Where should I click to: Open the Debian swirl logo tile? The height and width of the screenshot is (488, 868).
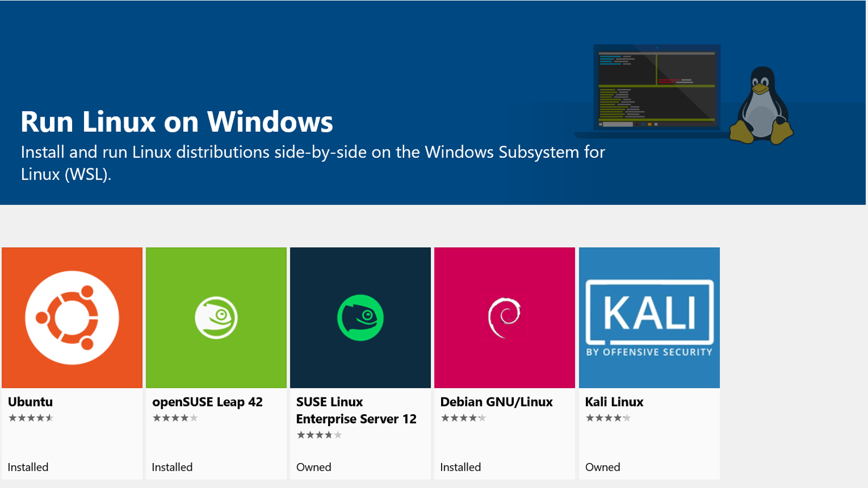505,318
